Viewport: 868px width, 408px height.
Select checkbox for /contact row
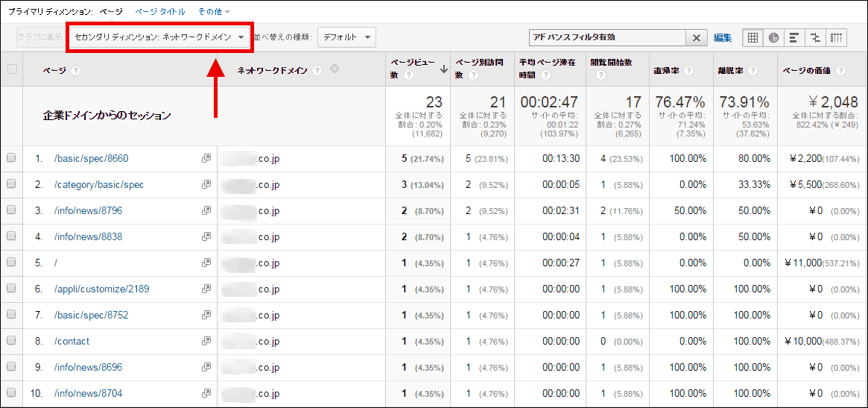point(11,341)
